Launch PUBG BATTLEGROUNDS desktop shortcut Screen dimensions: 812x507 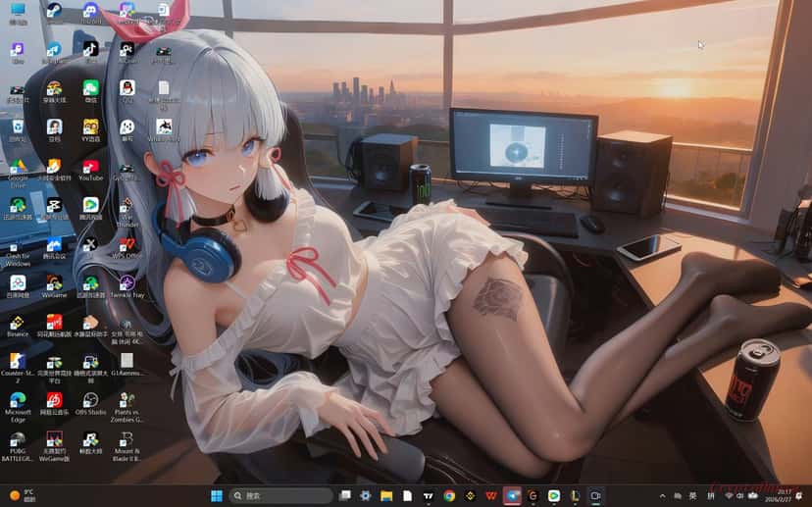click(x=18, y=446)
